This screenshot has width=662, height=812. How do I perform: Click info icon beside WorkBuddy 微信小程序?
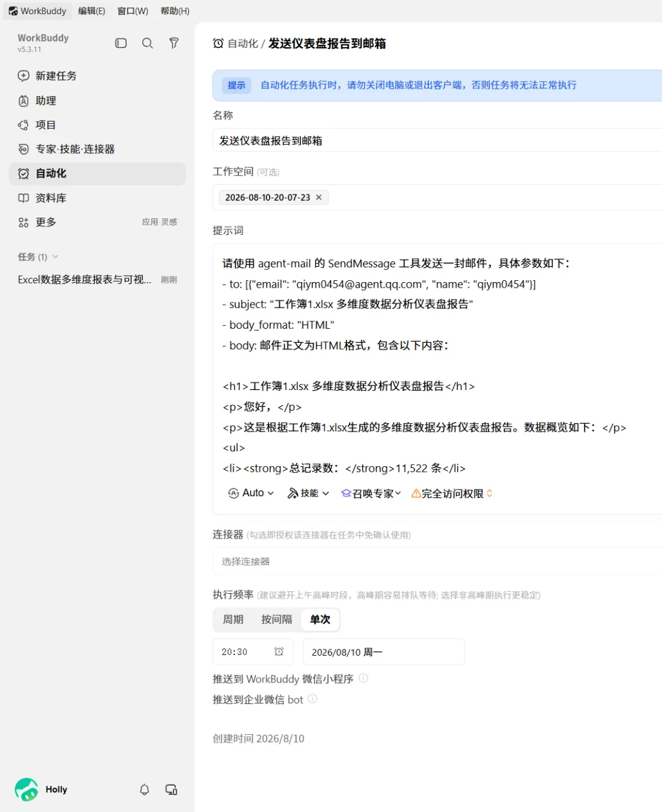[363, 678]
